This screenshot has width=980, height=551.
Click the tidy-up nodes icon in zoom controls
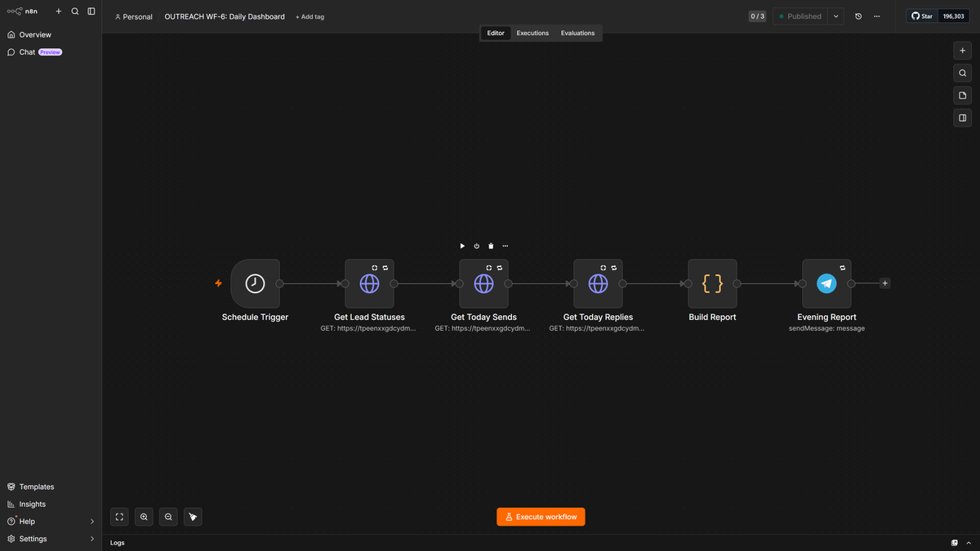point(193,517)
